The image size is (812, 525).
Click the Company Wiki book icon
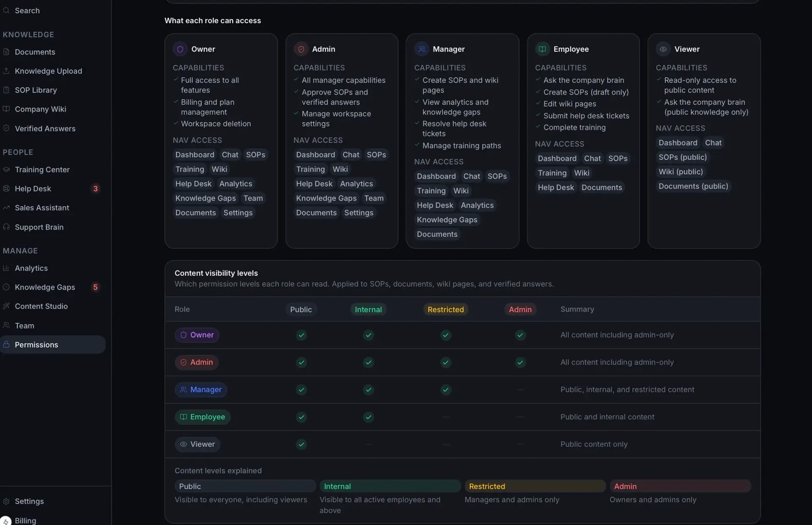[x=6, y=109]
